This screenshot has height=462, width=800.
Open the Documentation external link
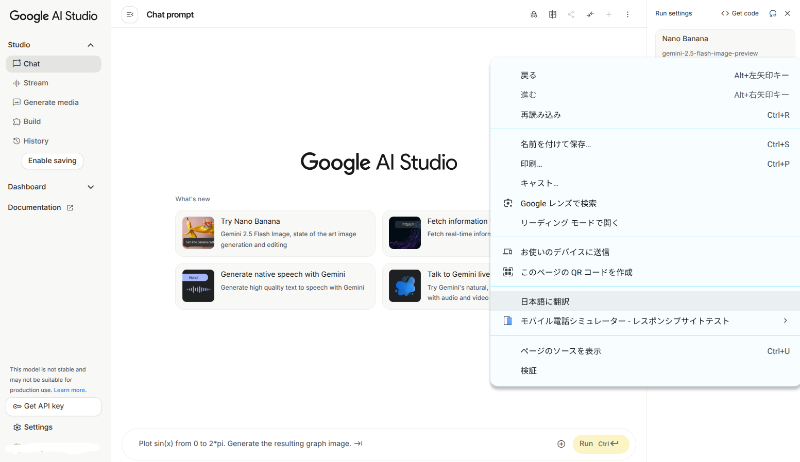pyautogui.click(x=40, y=208)
